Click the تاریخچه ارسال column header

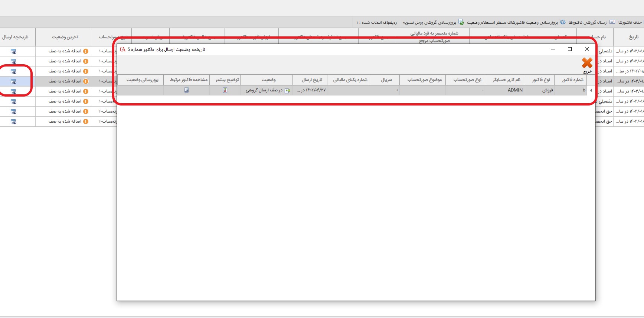(x=15, y=37)
